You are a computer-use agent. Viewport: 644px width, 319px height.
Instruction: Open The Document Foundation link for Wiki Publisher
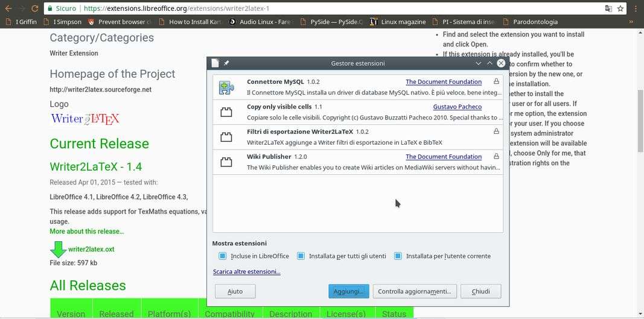coord(444,156)
